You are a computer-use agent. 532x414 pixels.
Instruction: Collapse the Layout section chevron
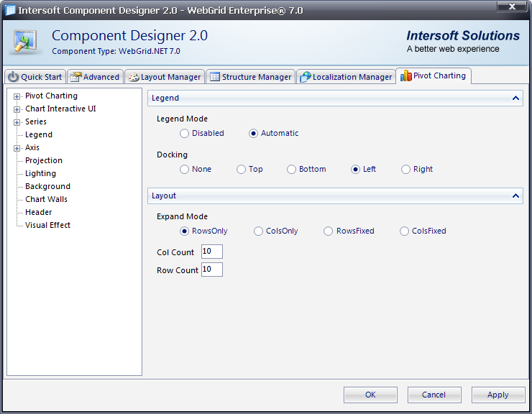[x=515, y=195]
